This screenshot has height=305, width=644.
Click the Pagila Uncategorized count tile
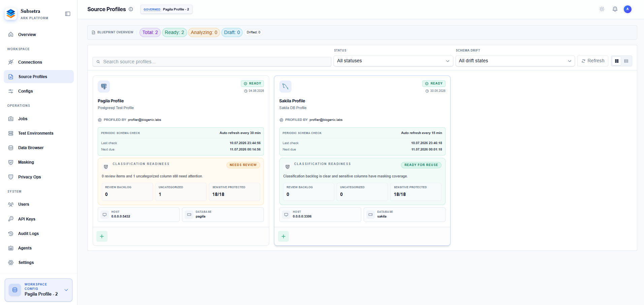[x=181, y=192]
